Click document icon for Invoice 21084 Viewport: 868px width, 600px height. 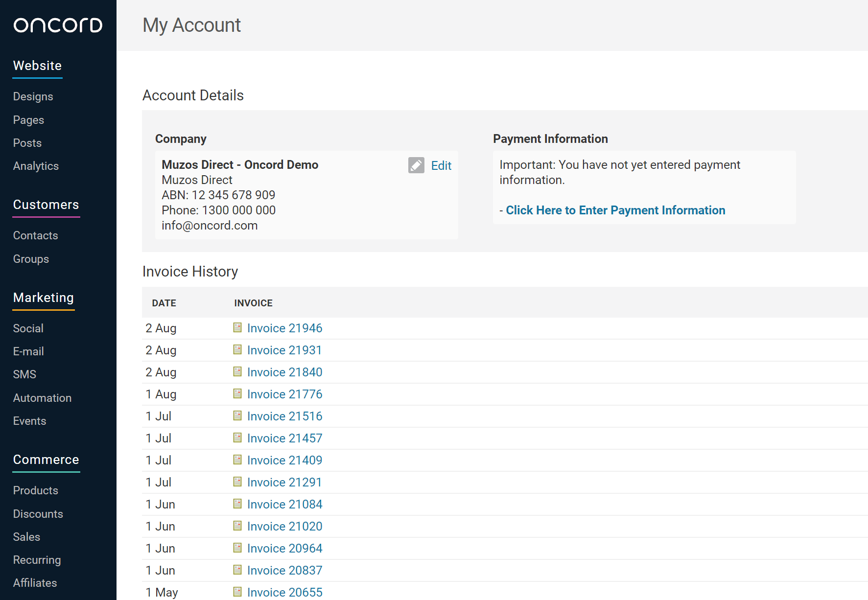tap(237, 504)
